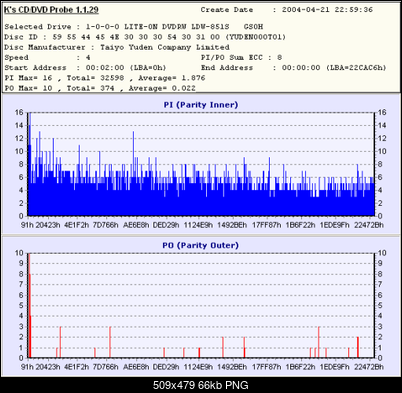Select the Create Date value 2004-04-21 22:59:36
The image size is (402, 393).
tap(327, 10)
